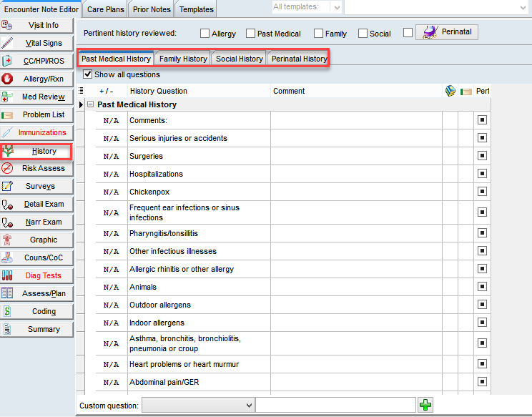Switch to the Templates tab
Viewport: 532px width, 417px height.
pyautogui.click(x=196, y=9)
